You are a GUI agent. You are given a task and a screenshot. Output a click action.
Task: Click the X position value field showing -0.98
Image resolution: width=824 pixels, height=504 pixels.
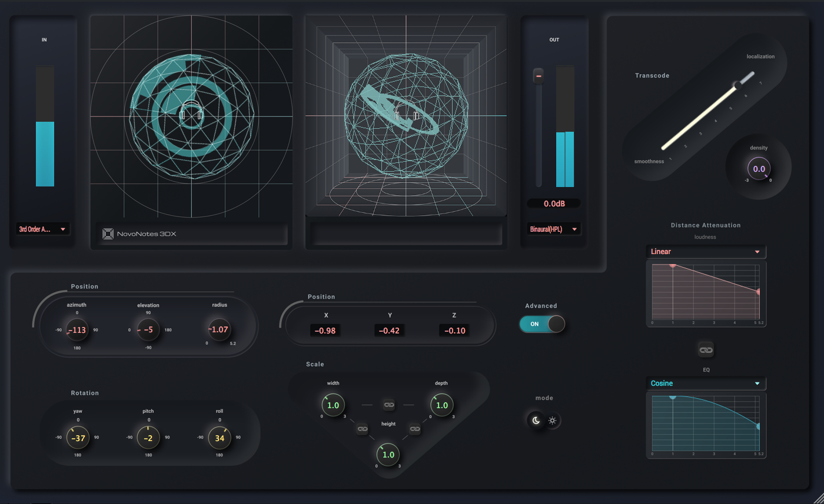(x=326, y=331)
